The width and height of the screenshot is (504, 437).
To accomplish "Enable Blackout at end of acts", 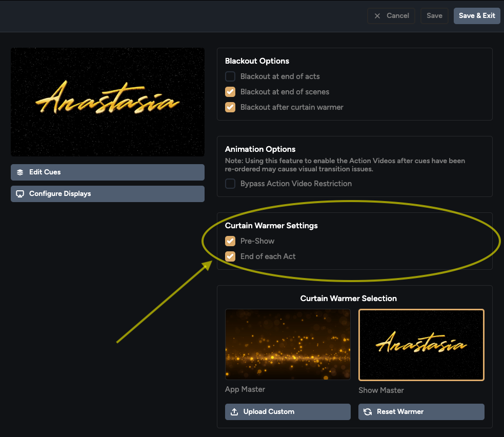I will click(230, 76).
